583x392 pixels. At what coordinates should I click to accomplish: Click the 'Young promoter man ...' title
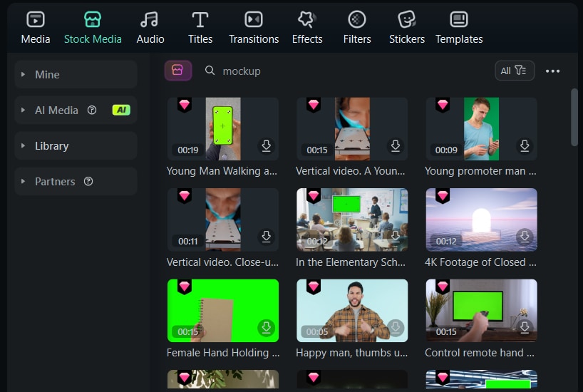coord(480,171)
